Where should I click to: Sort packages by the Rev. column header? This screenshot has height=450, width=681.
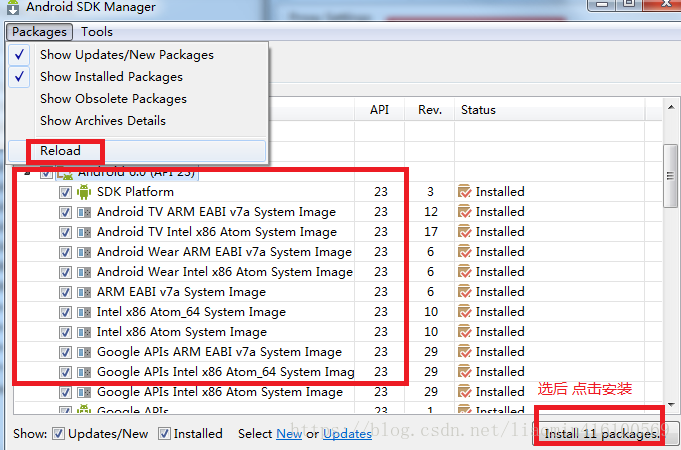(x=430, y=110)
